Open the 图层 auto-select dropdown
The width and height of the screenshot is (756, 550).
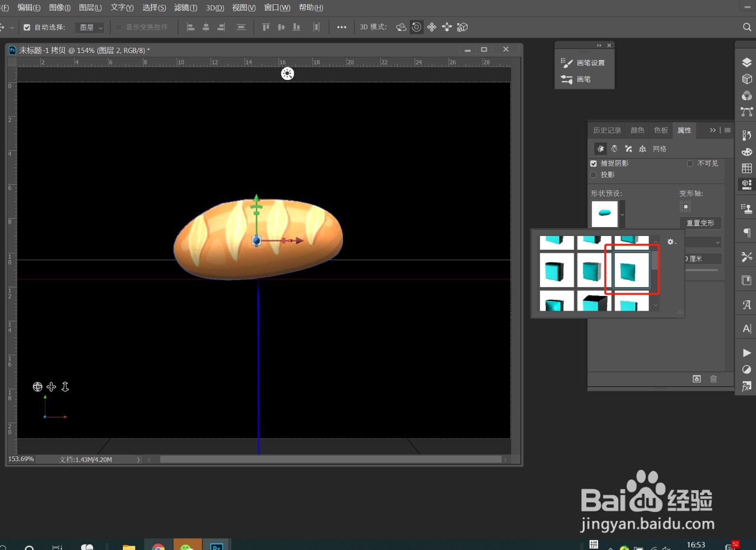click(90, 27)
